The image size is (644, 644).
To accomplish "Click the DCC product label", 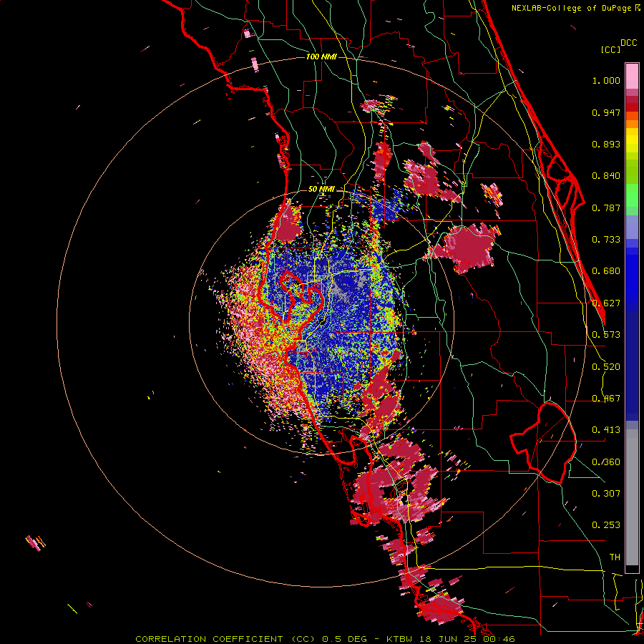I will [629, 43].
